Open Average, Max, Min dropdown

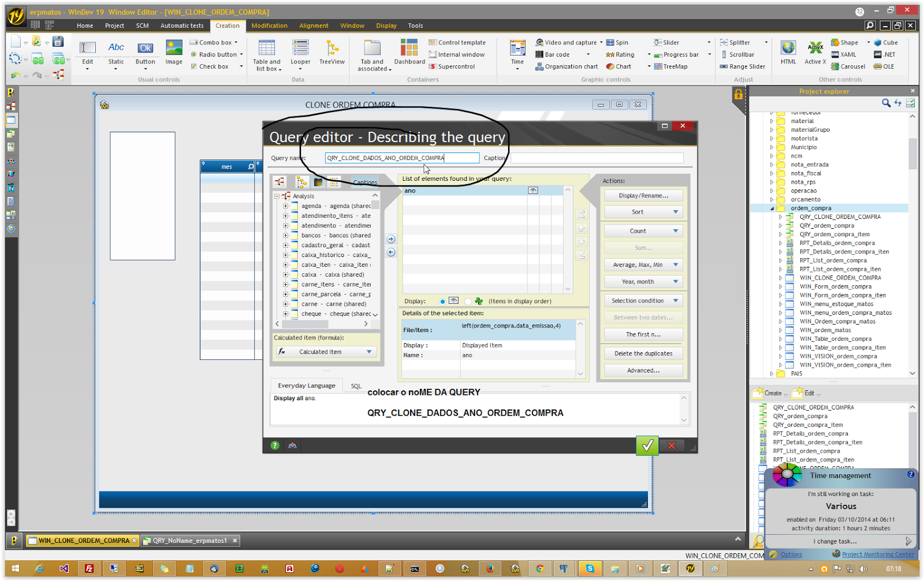pos(676,265)
